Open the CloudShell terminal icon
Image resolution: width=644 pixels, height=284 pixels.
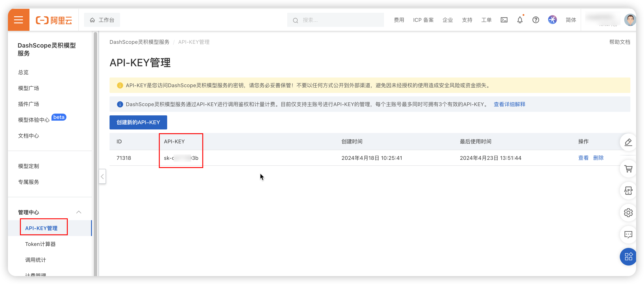(x=504, y=20)
